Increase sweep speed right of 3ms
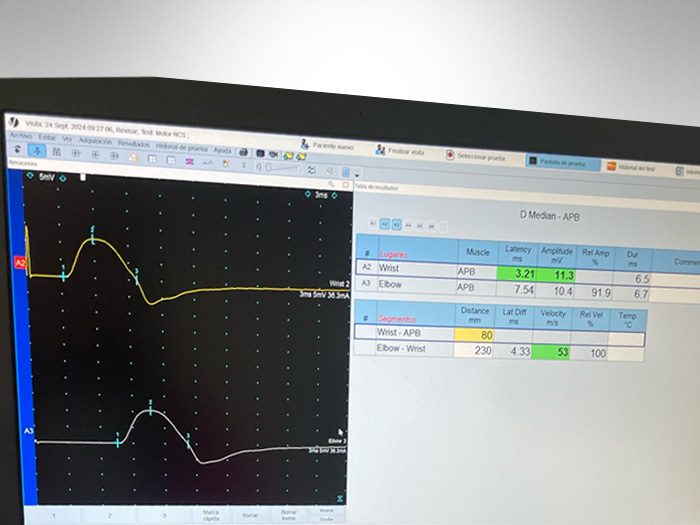This screenshot has width=700, height=525. click(x=334, y=196)
